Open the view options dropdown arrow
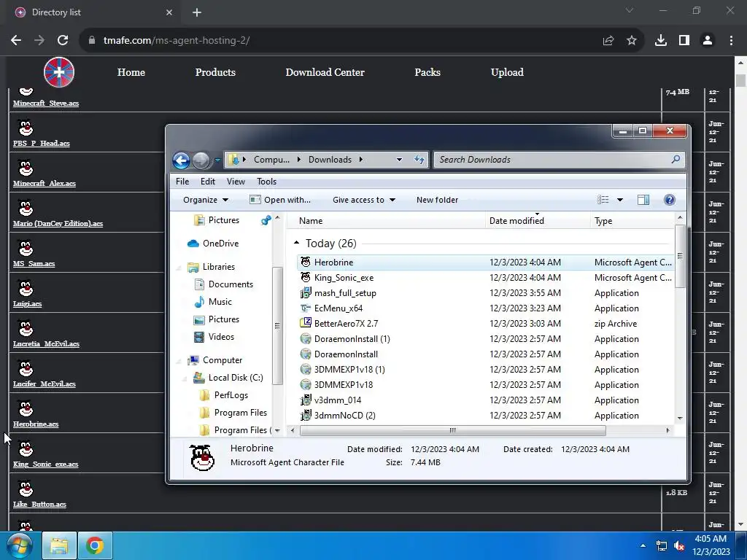 pyautogui.click(x=620, y=200)
